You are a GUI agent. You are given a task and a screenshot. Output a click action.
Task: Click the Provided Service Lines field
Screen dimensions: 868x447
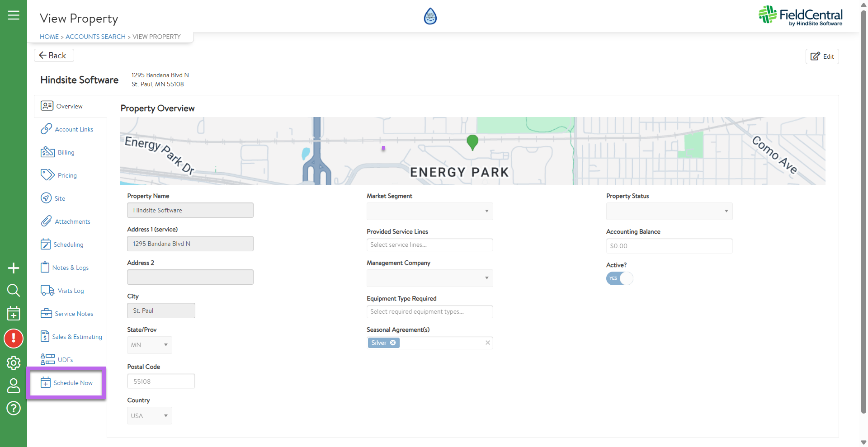click(x=429, y=245)
